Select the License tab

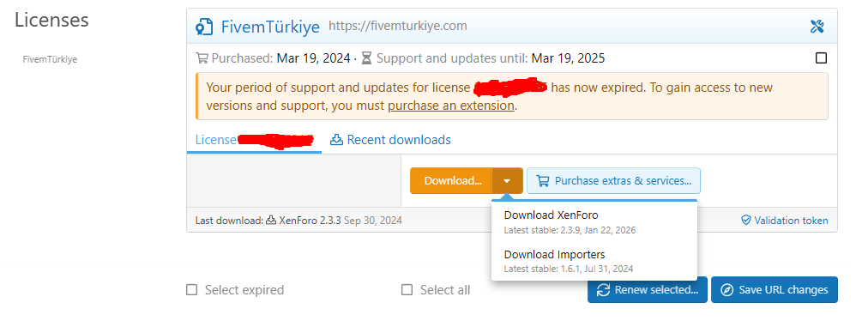255,140
